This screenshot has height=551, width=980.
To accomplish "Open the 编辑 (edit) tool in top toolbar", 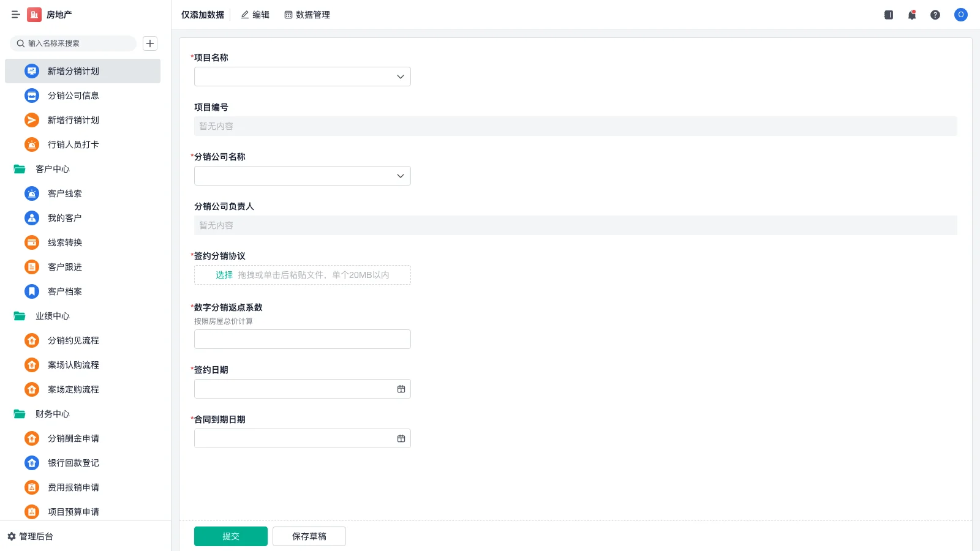I will tap(255, 15).
